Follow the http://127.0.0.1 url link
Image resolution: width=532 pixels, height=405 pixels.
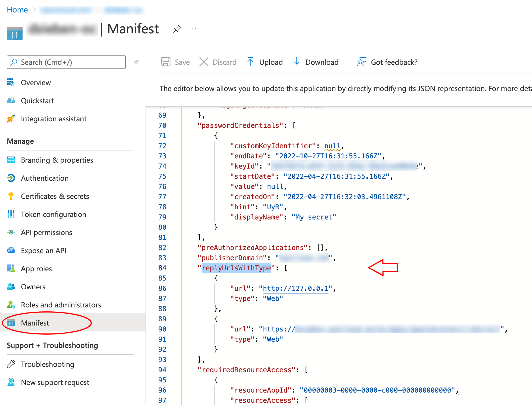tap(295, 288)
